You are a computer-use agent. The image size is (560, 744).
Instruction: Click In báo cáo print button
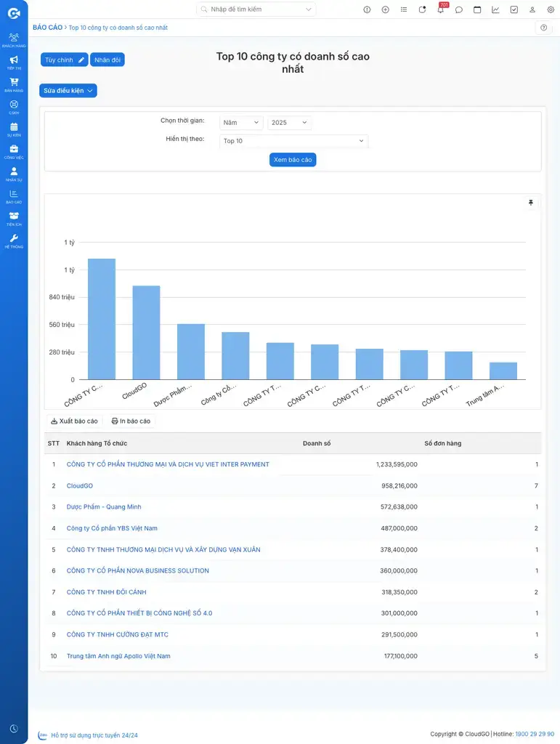[x=131, y=421]
